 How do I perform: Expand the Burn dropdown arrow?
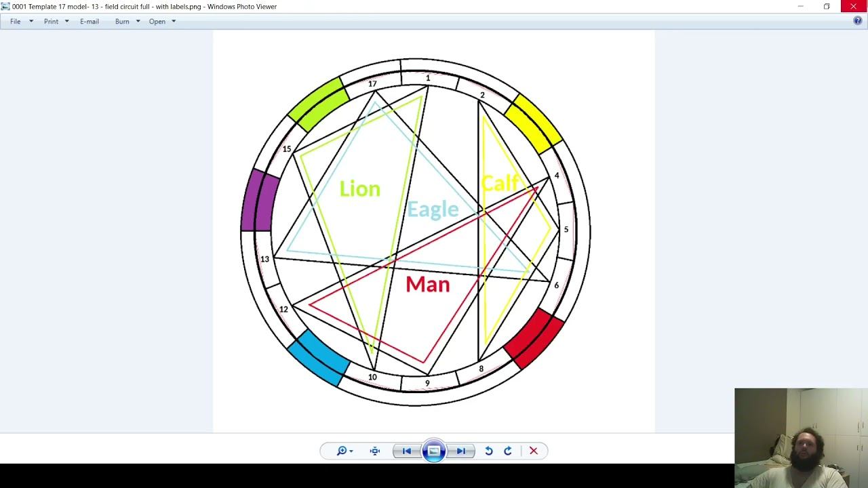tap(138, 22)
